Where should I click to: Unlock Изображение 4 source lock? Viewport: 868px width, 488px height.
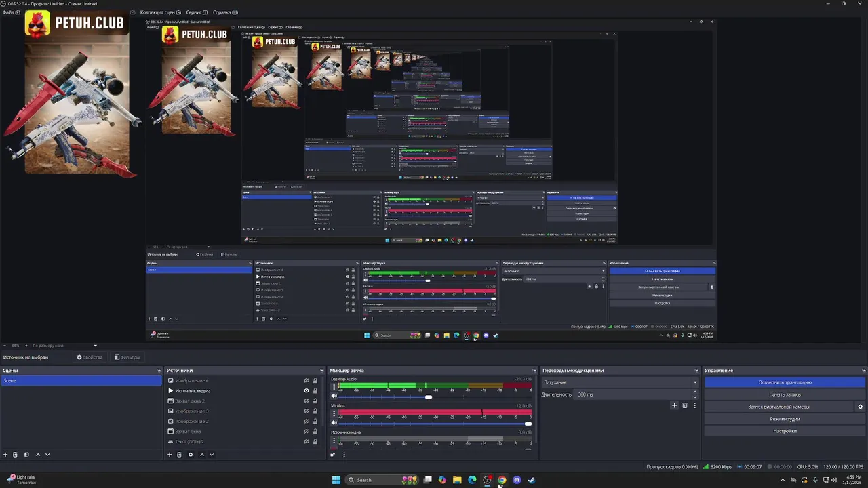pos(315,381)
